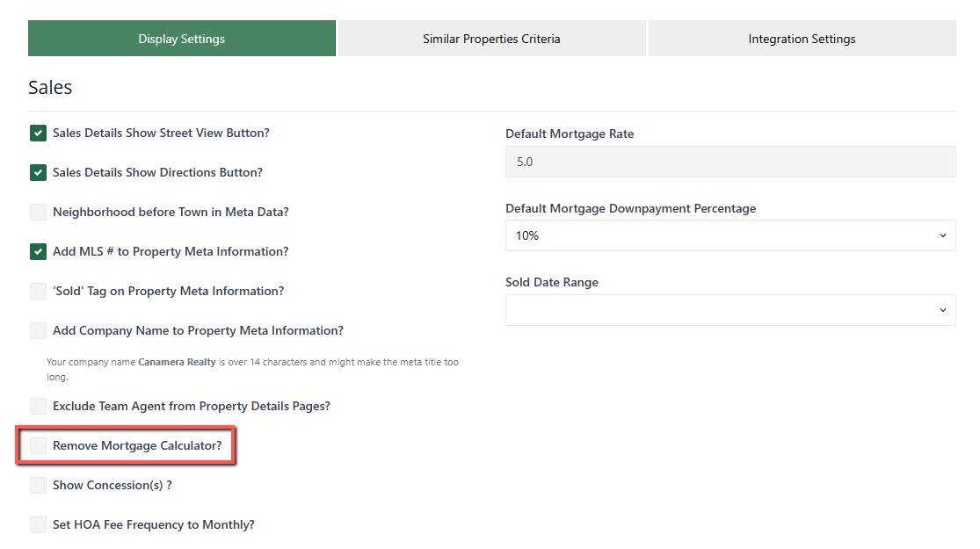Turn on 'Show Concession(s)?' setting

pos(38,484)
